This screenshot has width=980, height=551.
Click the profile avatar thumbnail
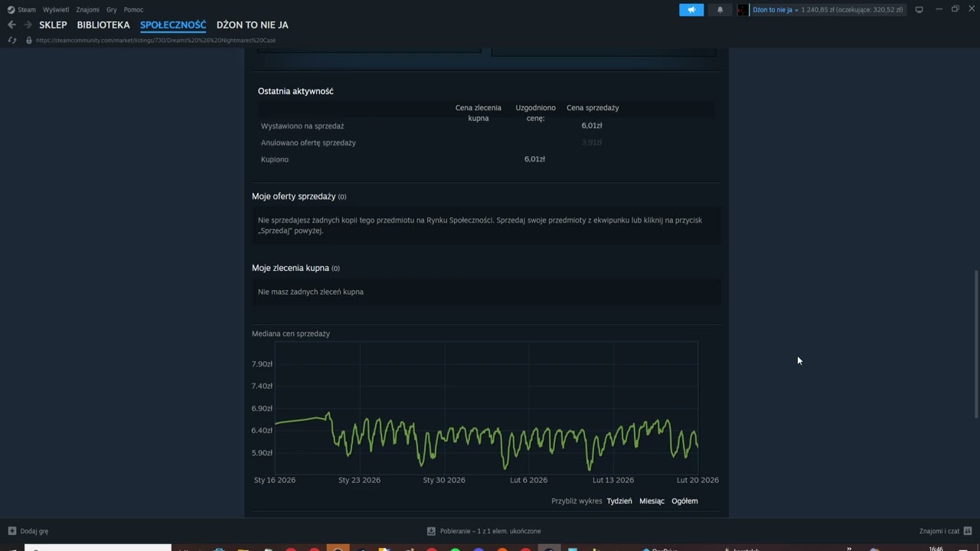tap(743, 10)
